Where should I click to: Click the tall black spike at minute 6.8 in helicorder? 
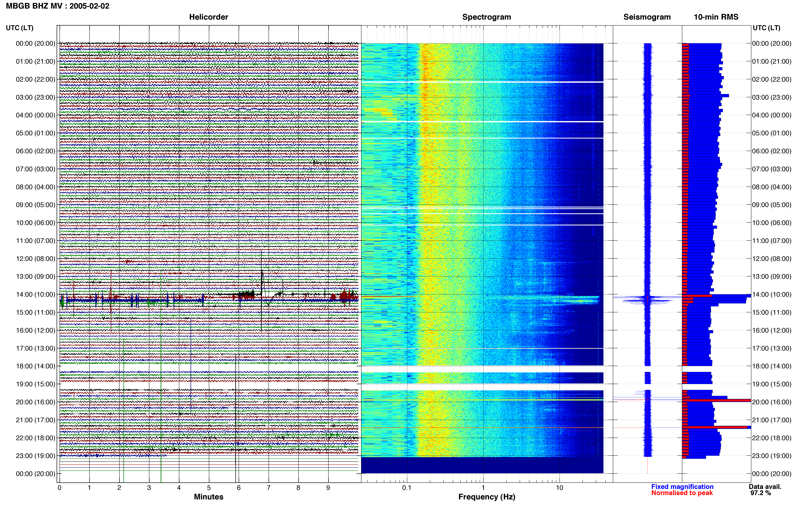coord(262,291)
